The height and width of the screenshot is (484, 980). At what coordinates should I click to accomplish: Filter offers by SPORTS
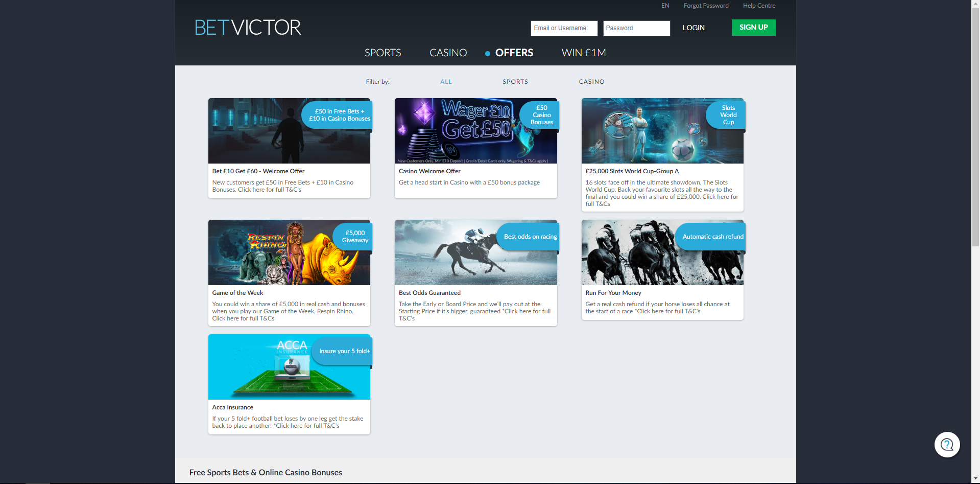pos(515,81)
